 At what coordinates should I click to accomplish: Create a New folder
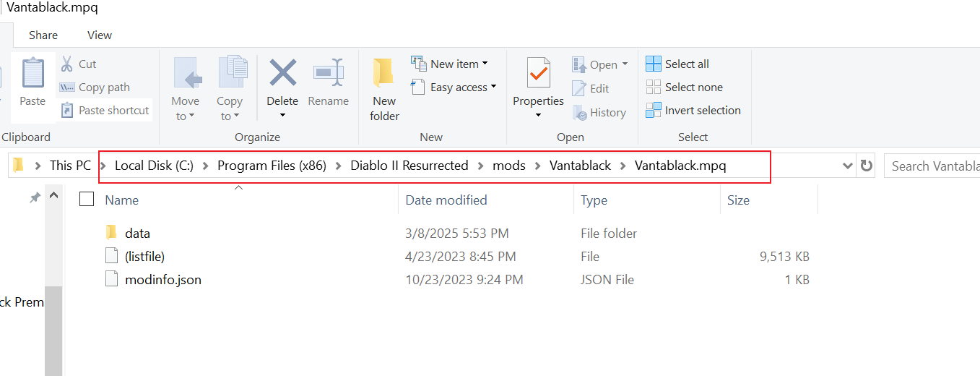385,89
